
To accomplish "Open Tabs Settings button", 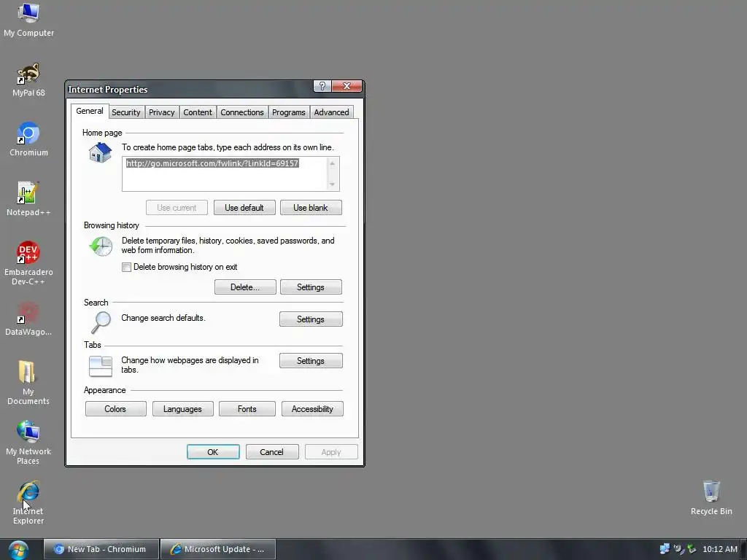I will point(311,361).
